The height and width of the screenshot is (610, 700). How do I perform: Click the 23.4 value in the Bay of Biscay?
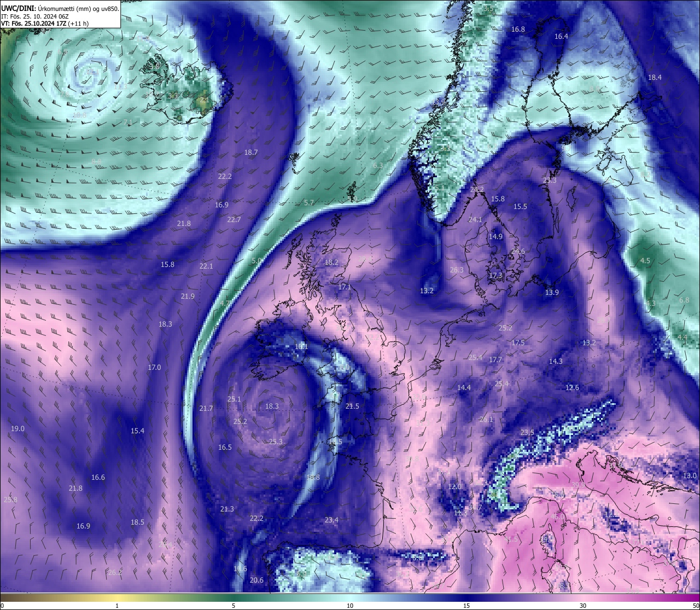pos(331,520)
